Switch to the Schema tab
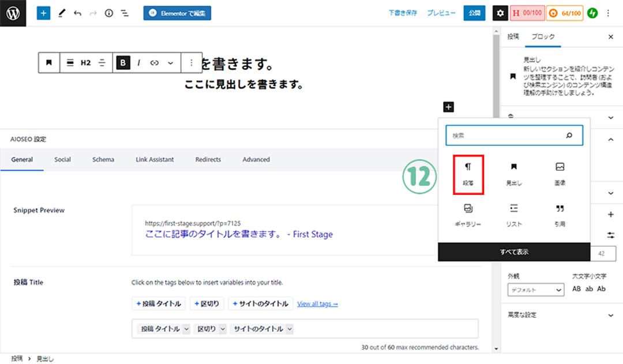 coord(103,159)
